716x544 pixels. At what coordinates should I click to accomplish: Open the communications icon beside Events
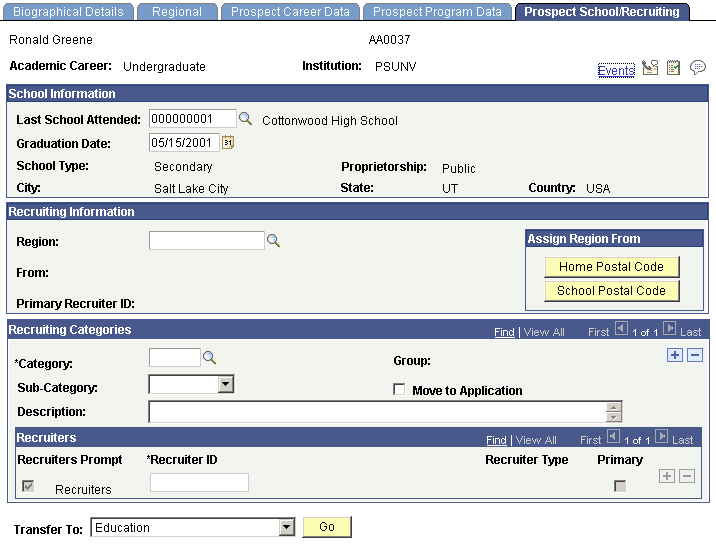(650, 68)
